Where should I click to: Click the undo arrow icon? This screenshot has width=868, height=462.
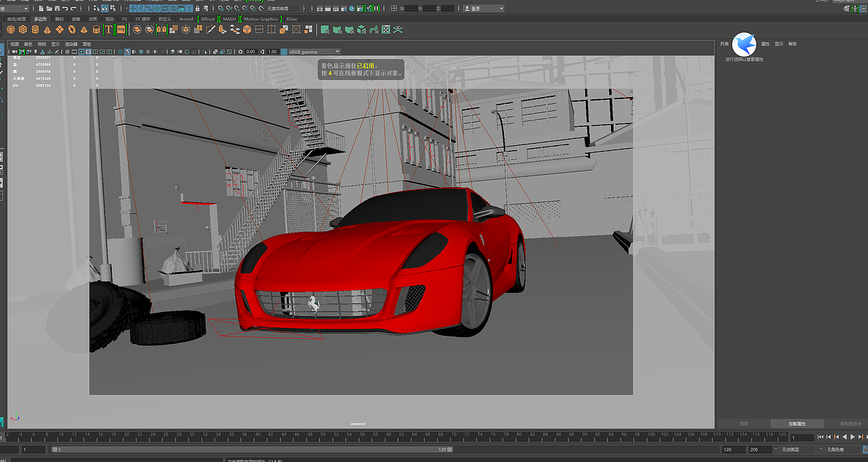(64, 9)
